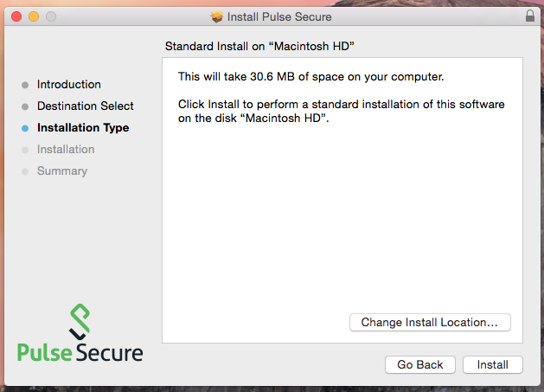This screenshot has height=392, width=544.
Task: Click the dimmed Summary step
Action: pyautogui.click(x=62, y=170)
